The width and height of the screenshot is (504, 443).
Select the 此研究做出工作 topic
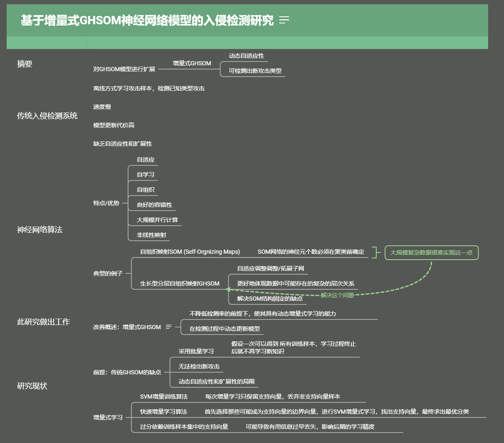(x=43, y=322)
